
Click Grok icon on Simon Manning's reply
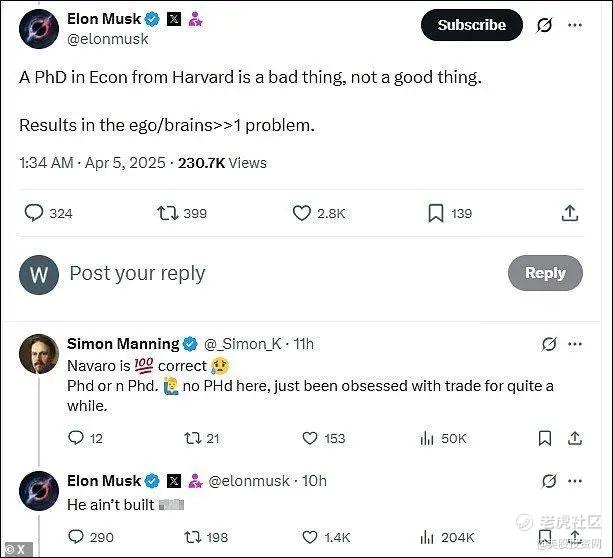(x=548, y=344)
